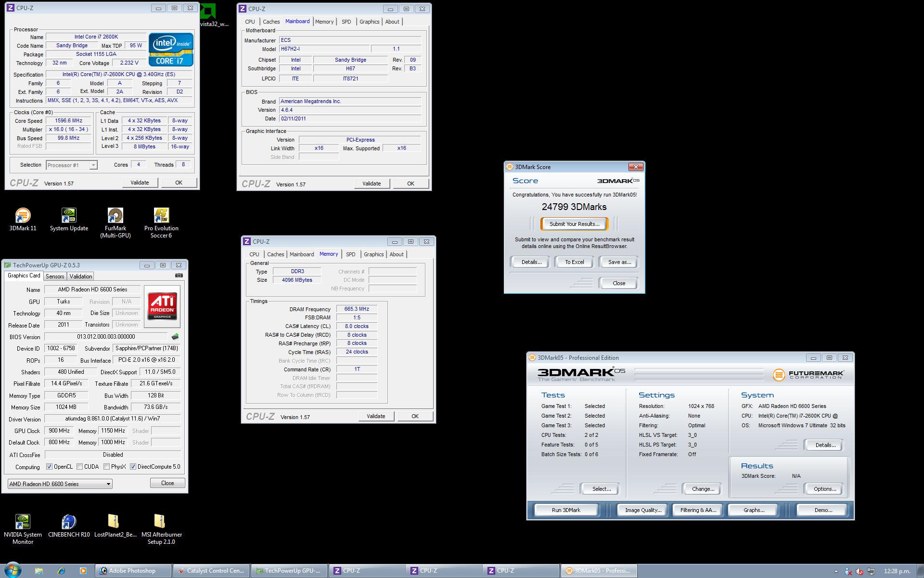
Task: Click the BIOS save chip icon in GPU-Z
Action: (175, 337)
